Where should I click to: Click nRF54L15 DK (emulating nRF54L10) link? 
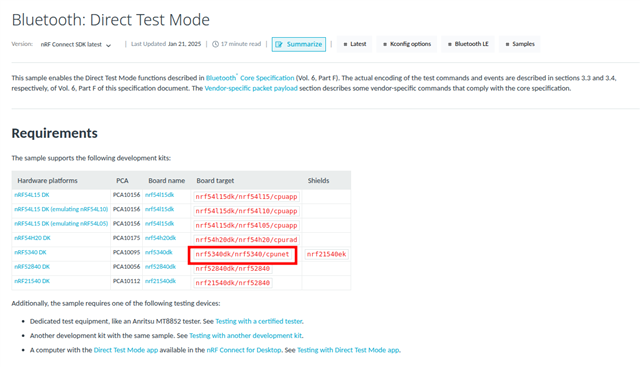click(x=61, y=209)
